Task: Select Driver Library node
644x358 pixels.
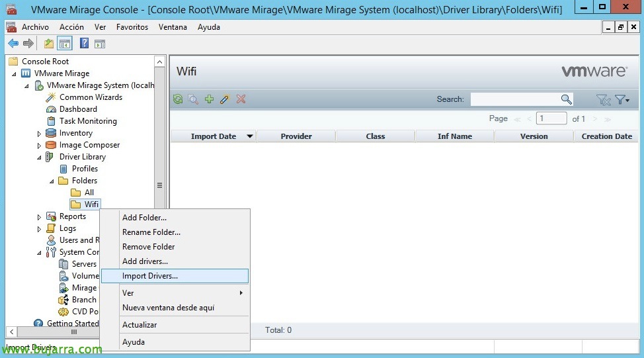Action: pyautogui.click(x=82, y=157)
